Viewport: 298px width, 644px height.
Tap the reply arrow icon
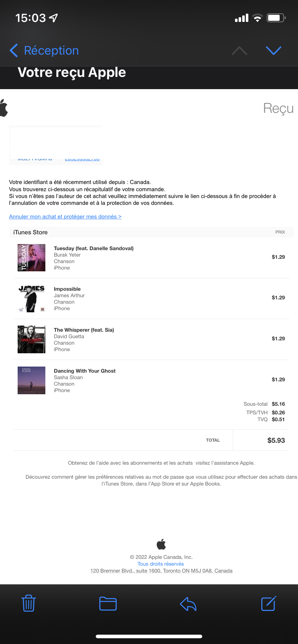(x=188, y=604)
